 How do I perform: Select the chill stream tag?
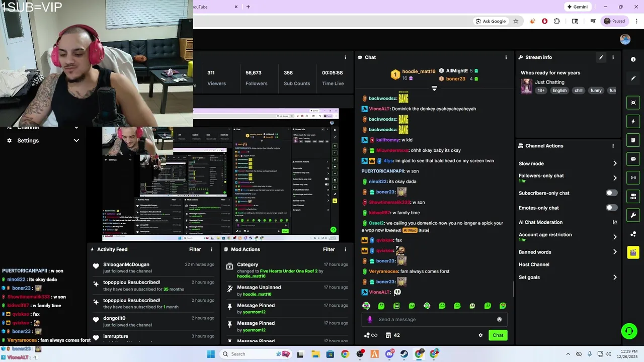579,90
